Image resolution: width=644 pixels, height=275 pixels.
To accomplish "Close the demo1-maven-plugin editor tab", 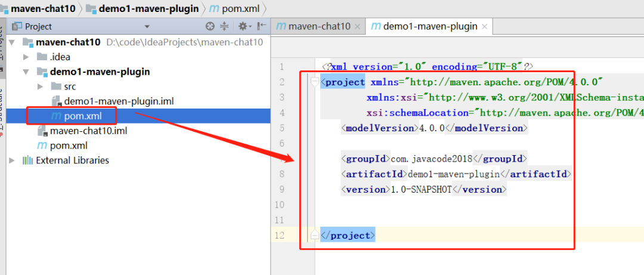I will click(484, 26).
